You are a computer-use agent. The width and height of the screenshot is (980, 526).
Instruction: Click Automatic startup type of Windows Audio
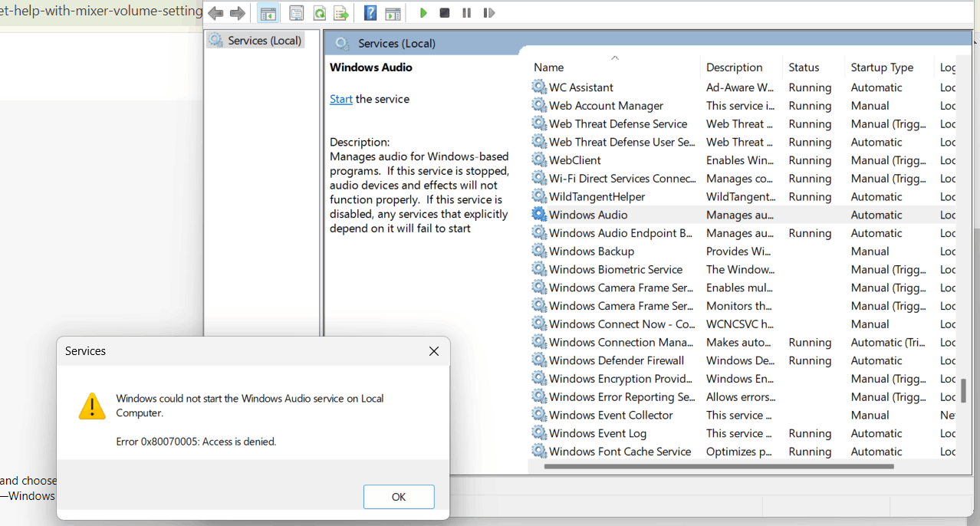click(x=876, y=215)
